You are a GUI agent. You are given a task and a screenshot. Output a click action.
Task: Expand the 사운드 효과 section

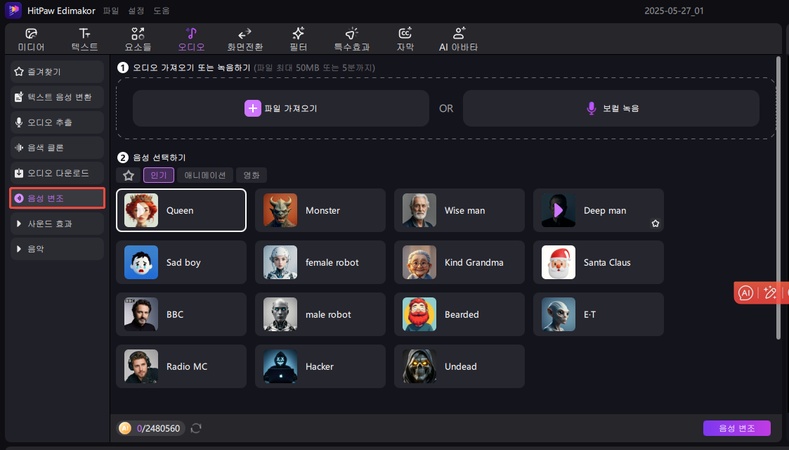pyautogui.click(x=56, y=223)
